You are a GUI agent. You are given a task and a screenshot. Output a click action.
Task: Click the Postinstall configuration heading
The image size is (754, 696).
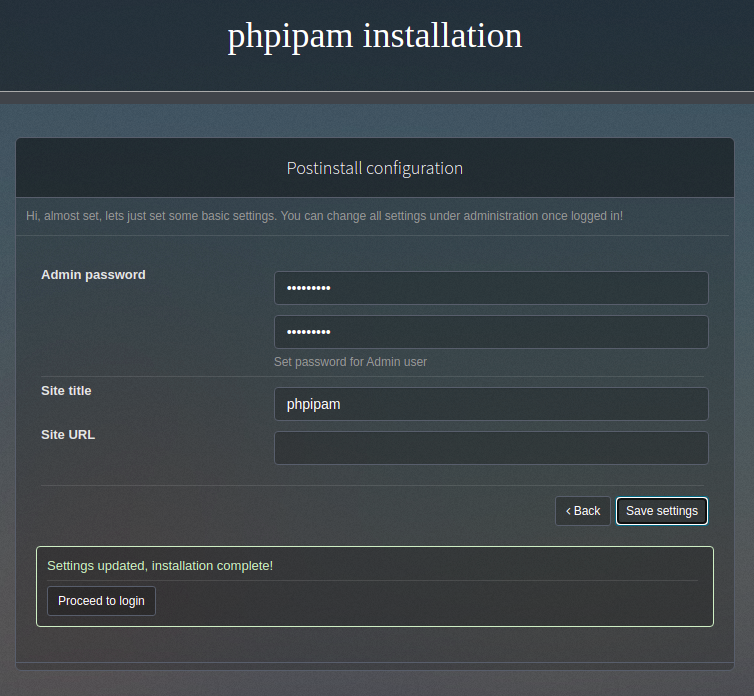pos(375,168)
